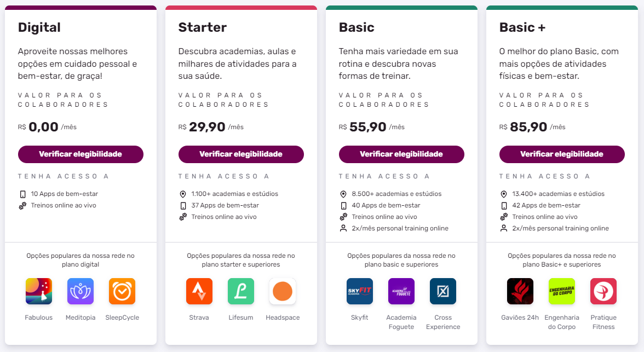The image size is (644, 352).
Task: Click the location pin icon in Starter plan
Action: tap(183, 194)
